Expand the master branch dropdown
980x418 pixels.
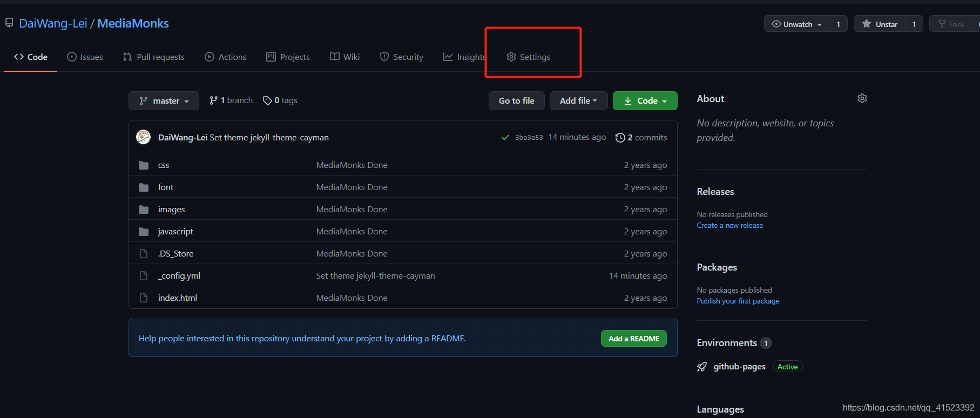(164, 100)
